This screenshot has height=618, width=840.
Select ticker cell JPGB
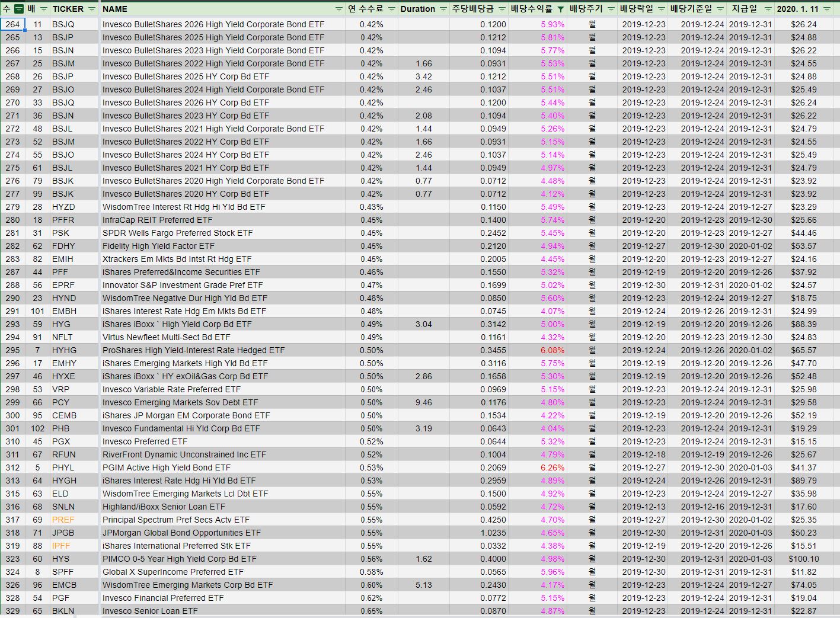tap(74, 533)
